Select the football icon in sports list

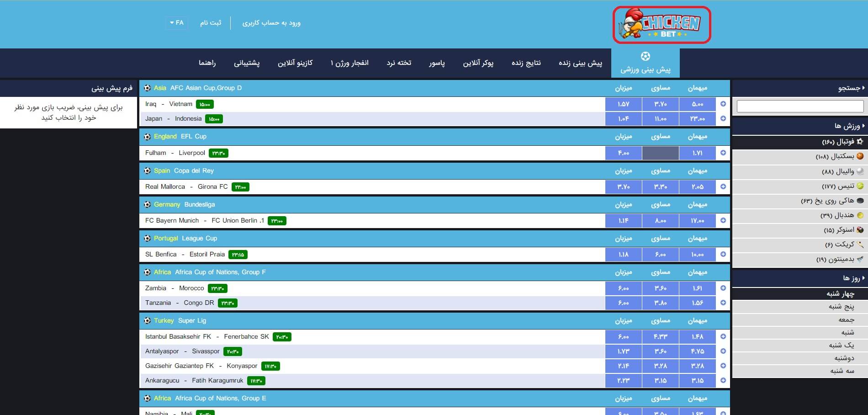pyautogui.click(x=860, y=142)
